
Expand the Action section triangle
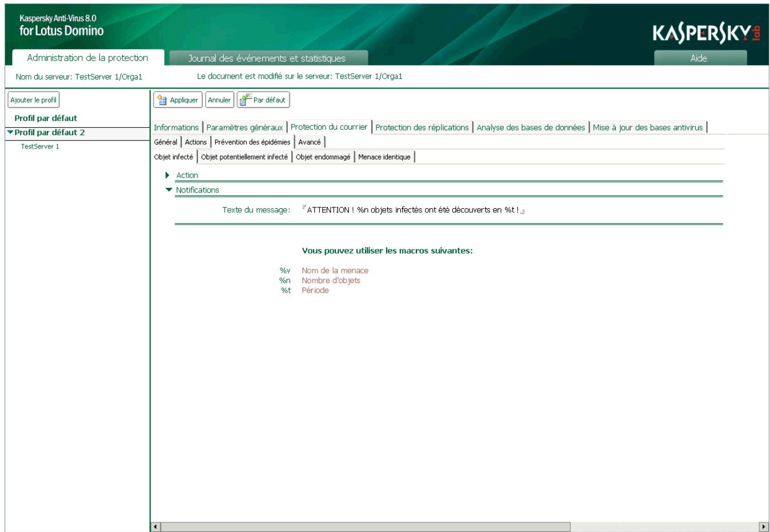(167, 175)
